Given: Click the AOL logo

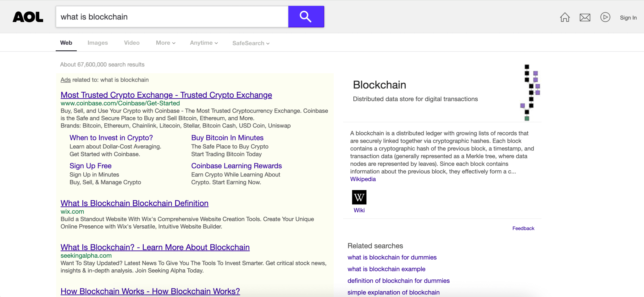Looking at the screenshot, I should click(x=28, y=17).
